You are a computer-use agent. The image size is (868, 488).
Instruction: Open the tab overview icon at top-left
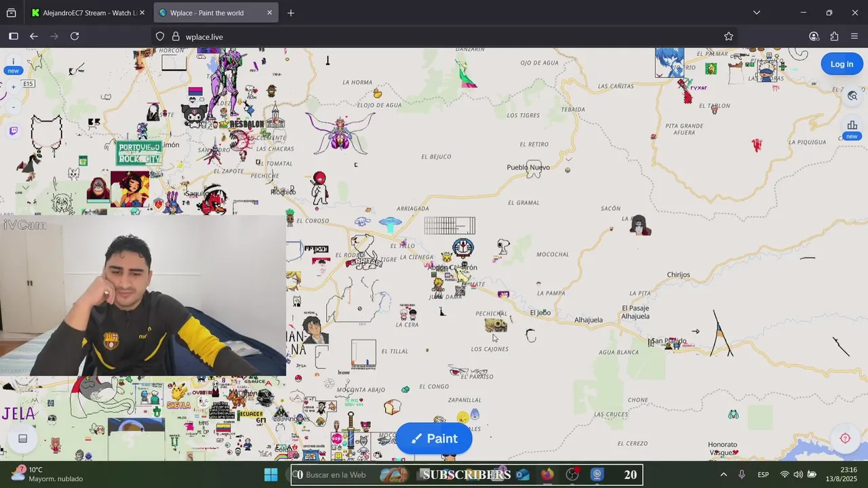click(x=12, y=13)
